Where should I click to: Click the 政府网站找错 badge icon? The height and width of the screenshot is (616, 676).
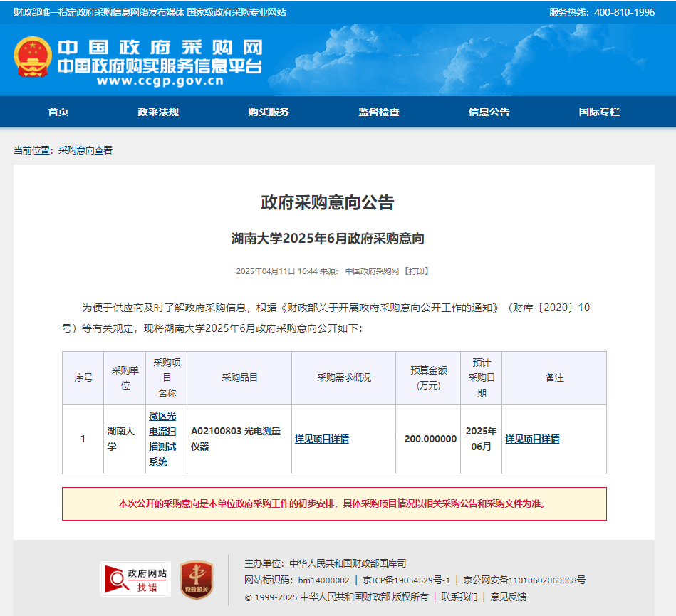point(136,580)
